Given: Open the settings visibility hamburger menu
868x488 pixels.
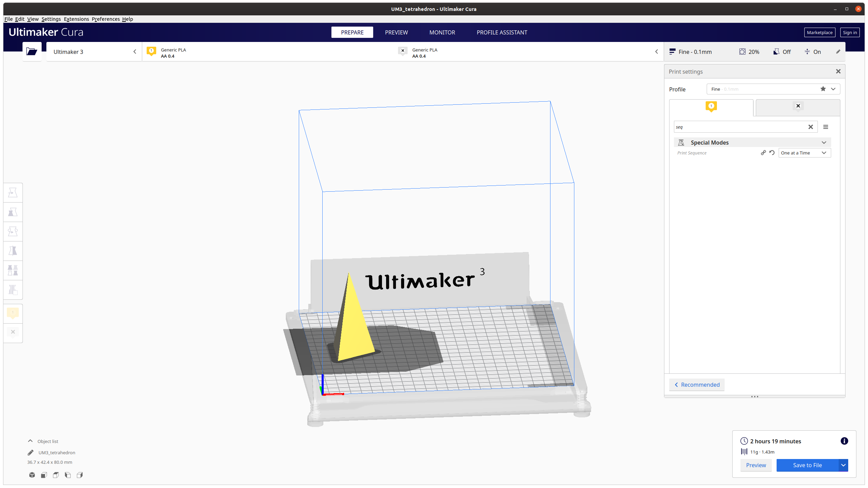Looking at the screenshot, I should [x=826, y=127].
